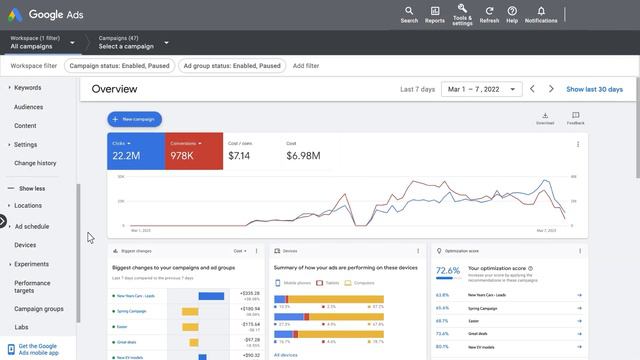The height and width of the screenshot is (360, 640).
Task: Expand the side panel chevron at left edge
Action: pos(2,221)
